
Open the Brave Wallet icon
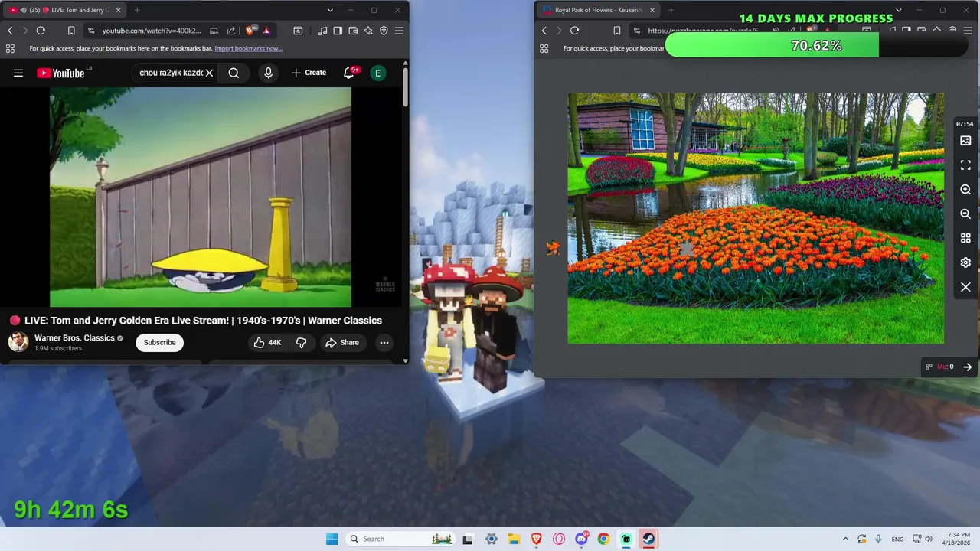tap(353, 31)
